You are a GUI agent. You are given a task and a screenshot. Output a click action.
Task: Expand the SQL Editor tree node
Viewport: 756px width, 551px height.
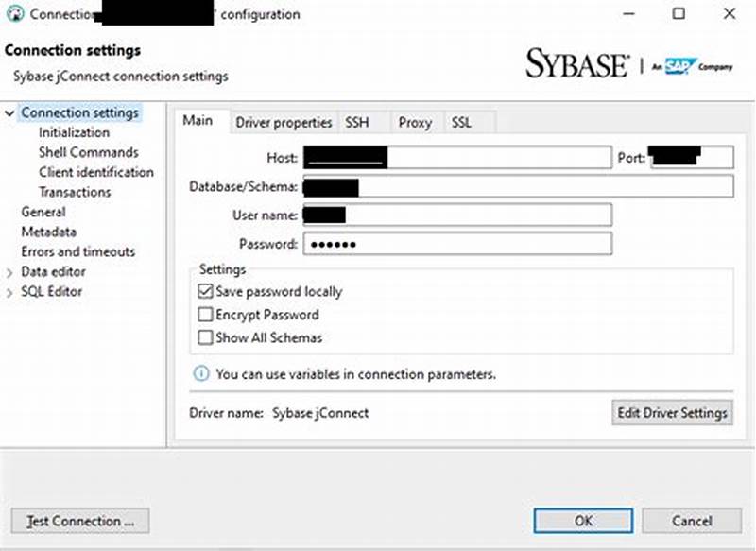tap(10, 291)
